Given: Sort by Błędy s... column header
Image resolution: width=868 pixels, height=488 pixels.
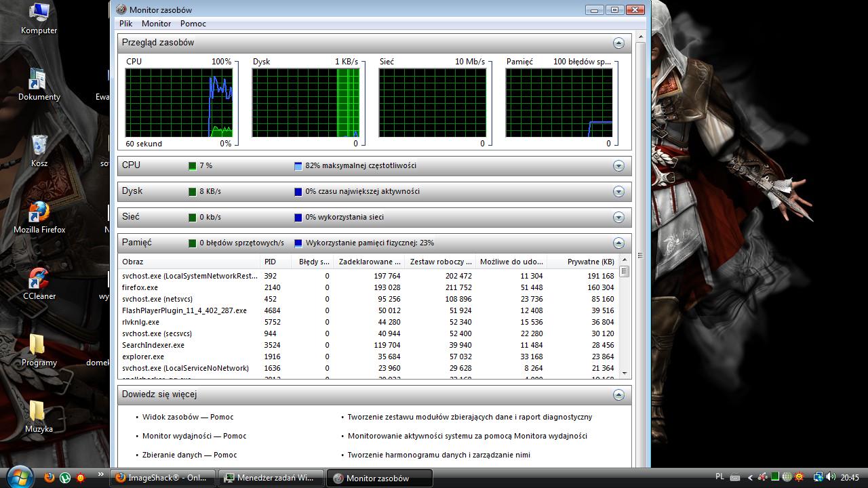Looking at the screenshot, I should (313, 262).
